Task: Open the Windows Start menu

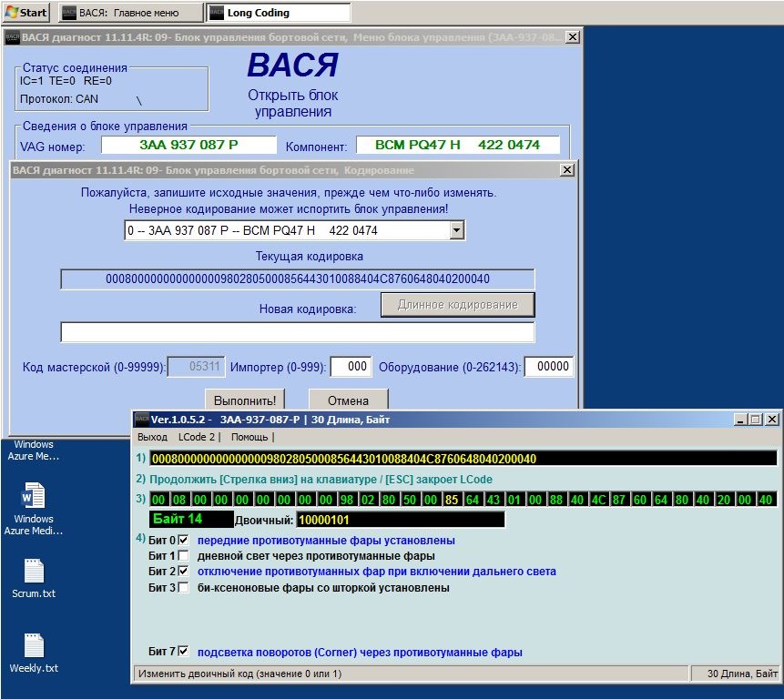Action: pos(26,13)
